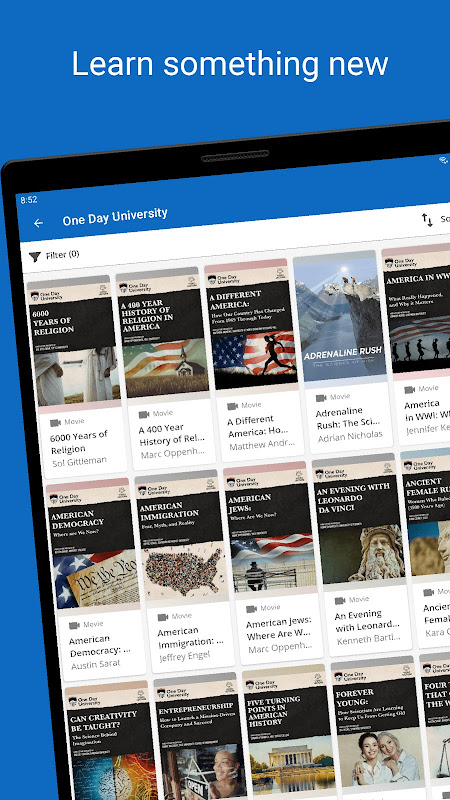Image resolution: width=450 pixels, height=800 pixels.
Task: Open the American Jews: Where Are We Now cover
Action: pos(271,529)
